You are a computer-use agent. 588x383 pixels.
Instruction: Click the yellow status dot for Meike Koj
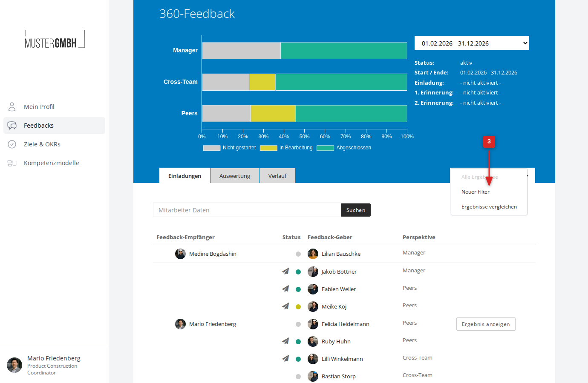click(298, 307)
